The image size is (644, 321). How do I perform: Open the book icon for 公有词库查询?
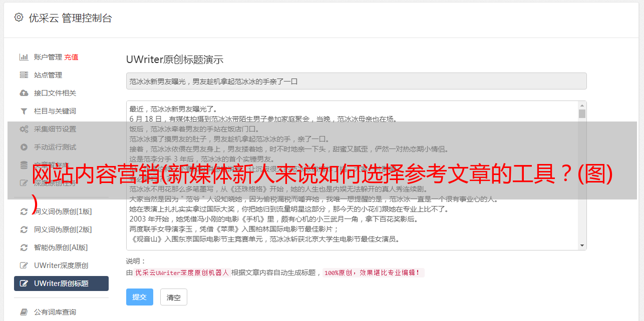click(24, 312)
